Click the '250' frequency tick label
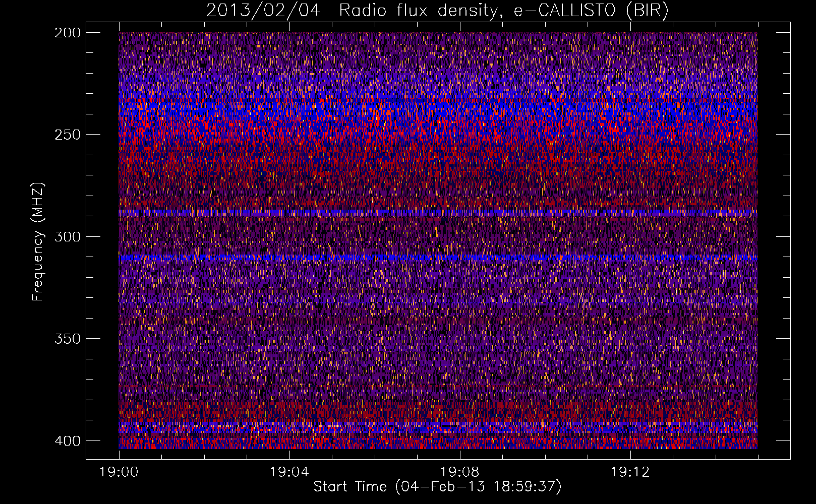Image resolution: width=816 pixels, height=504 pixels. (67, 135)
